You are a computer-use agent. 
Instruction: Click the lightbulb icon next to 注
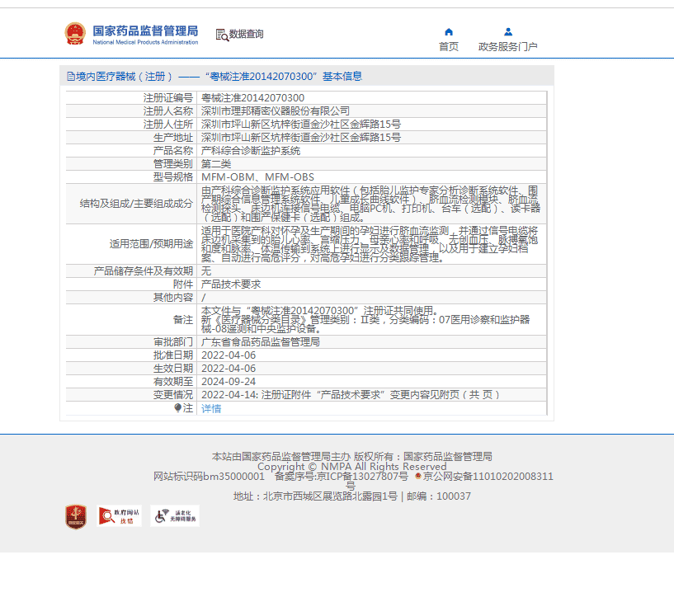(178, 408)
